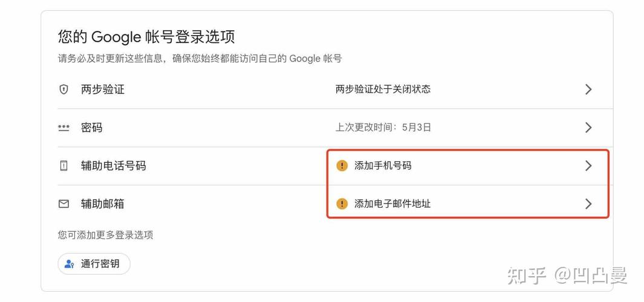The height and width of the screenshot is (302, 644).
Task: Click the recovery phone device icon
Action: [x=63, y=165]
